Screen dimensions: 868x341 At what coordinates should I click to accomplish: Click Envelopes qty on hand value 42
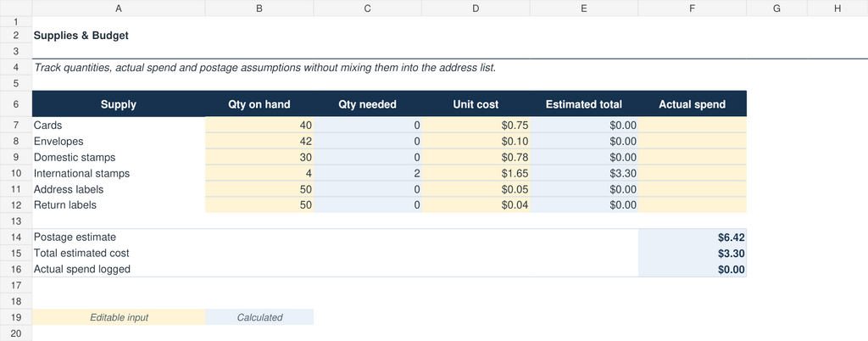pos(259,141)
